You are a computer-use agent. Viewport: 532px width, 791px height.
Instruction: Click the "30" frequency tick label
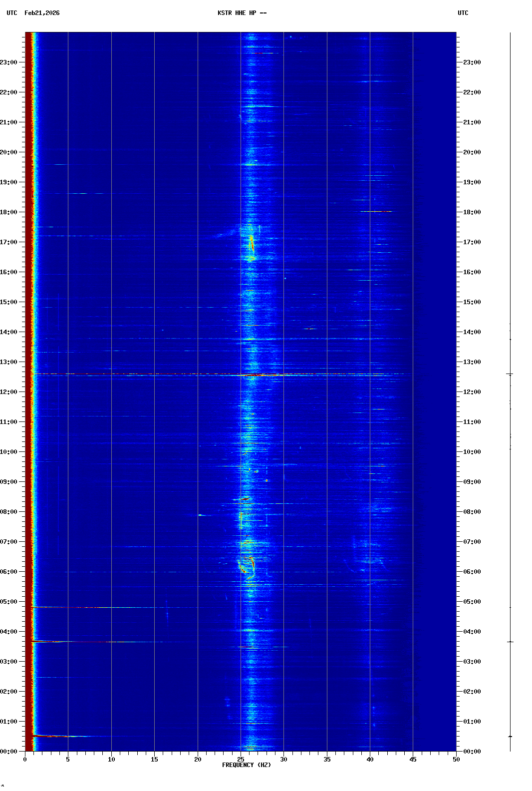283,760
